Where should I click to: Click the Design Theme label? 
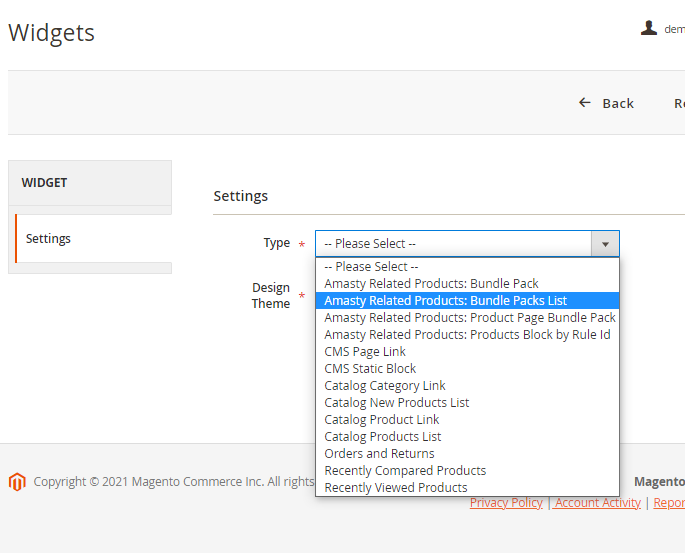pyautogui.click(x=271, y=296)
